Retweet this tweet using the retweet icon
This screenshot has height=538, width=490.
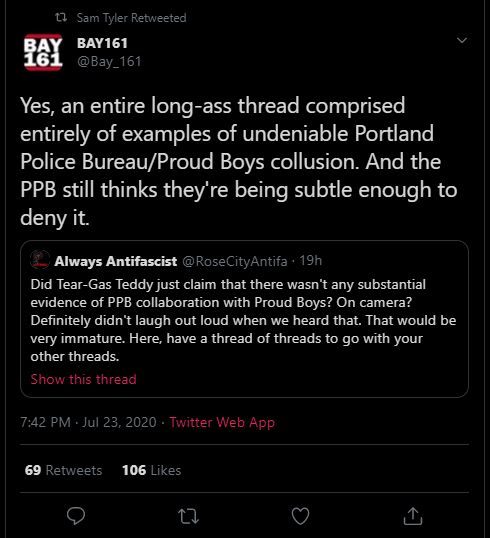pyautogui.click(x=188, y=516)
